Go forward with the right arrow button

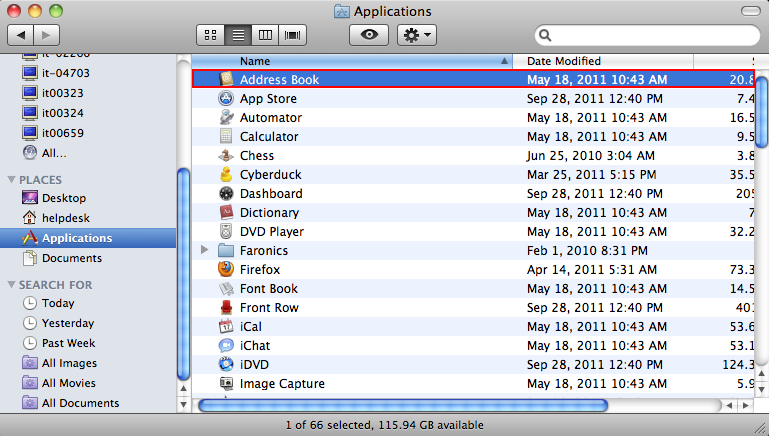pos(47,35)
